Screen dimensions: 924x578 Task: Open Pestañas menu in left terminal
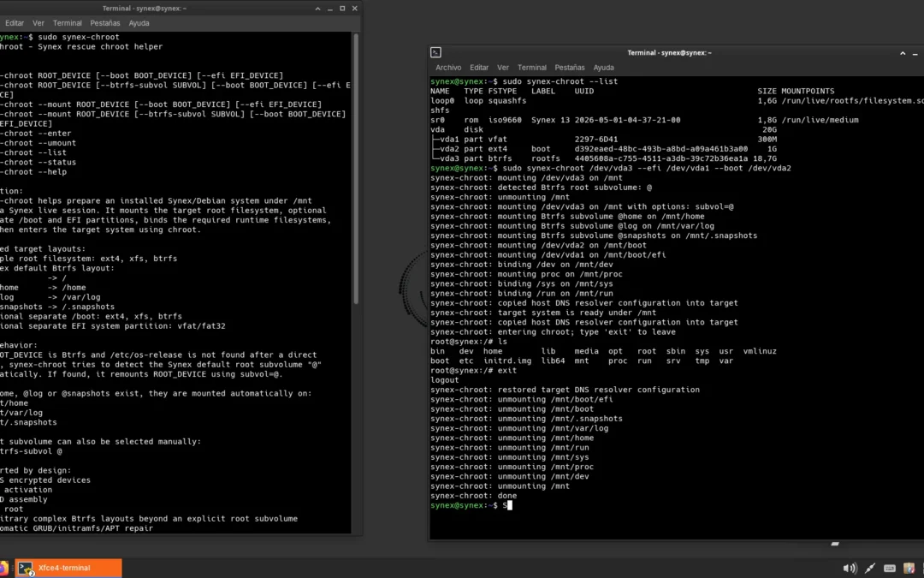tap(105, 23)
